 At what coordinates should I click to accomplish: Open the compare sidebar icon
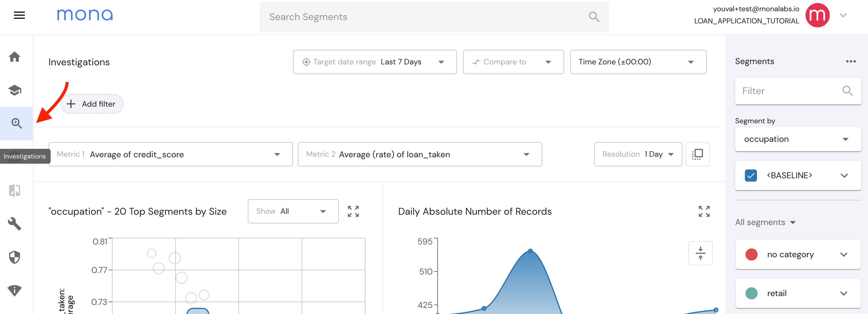pos(15,190)
